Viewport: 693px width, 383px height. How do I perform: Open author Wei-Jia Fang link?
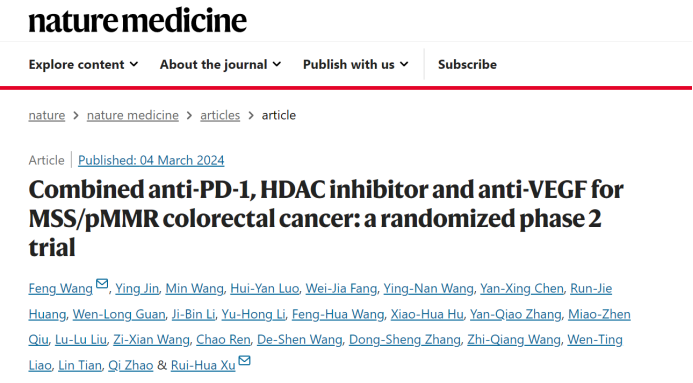click(341, 288)
